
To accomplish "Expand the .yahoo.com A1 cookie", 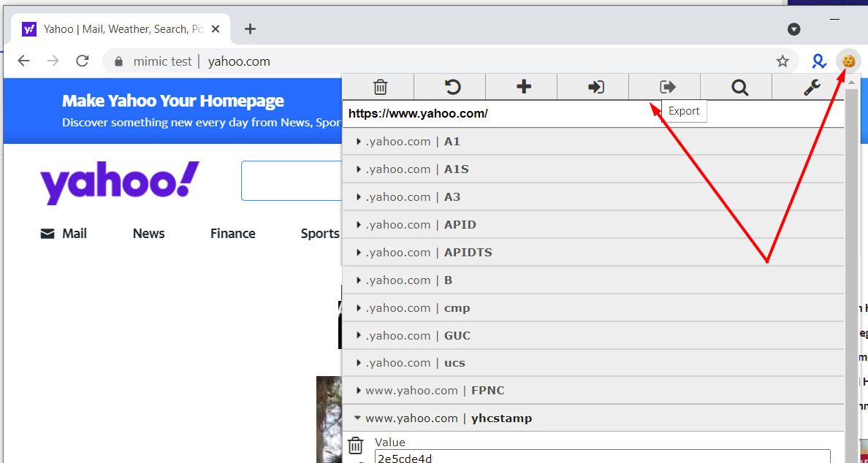I will pos(593,142).
